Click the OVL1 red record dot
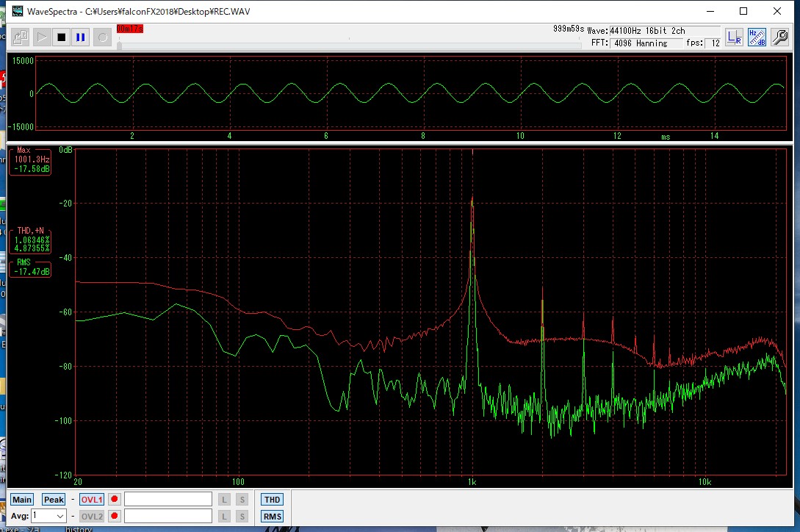This screenshot has width=800, height=532. point(114,500)
